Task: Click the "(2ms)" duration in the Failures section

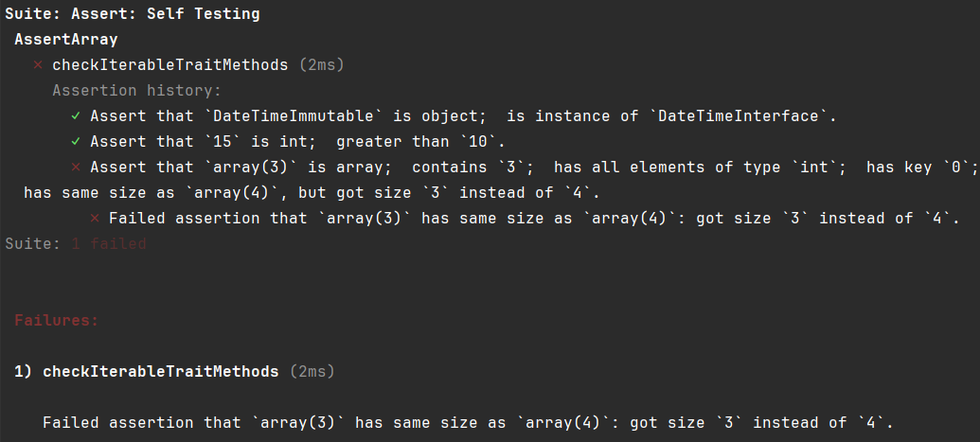Action: 312,372
